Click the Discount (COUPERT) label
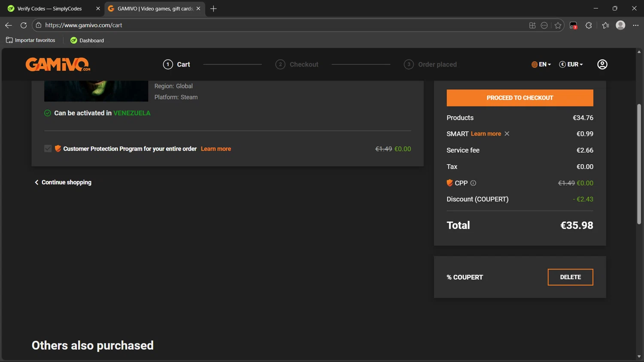The image size is (644, 362). [x=477, y=199]
